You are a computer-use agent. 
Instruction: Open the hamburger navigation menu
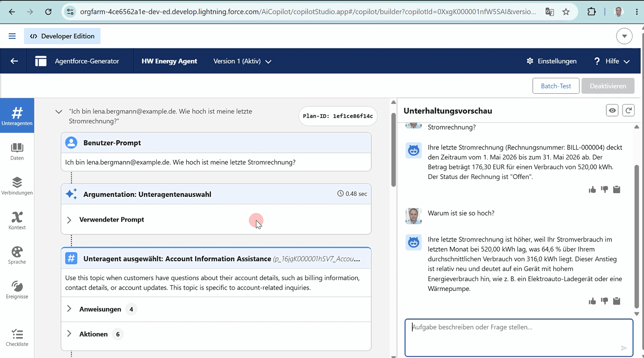(12, 36)
